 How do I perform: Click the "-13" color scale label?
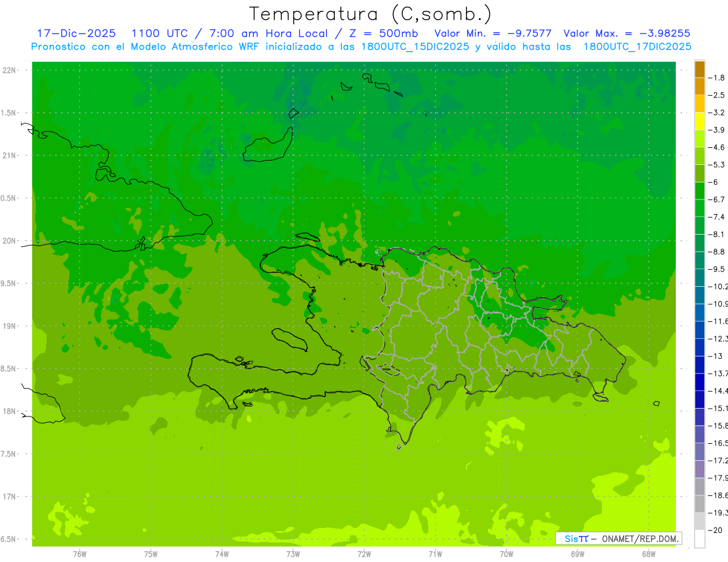tap(716, 356)
